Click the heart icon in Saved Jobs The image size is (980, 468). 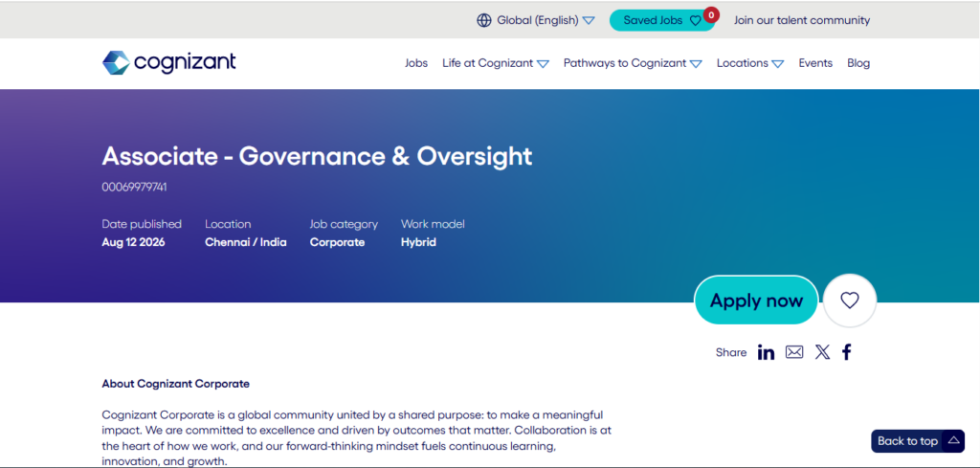point(695,21)
